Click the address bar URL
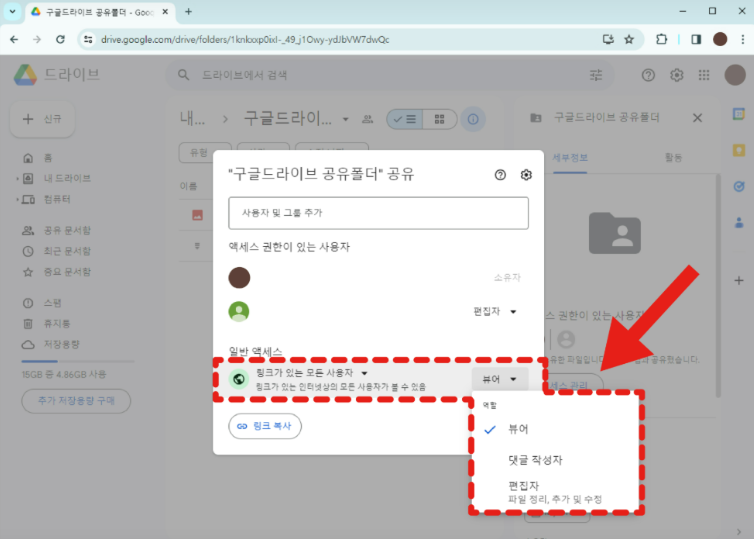Screen dimensions: 754x539 point(245,39)
